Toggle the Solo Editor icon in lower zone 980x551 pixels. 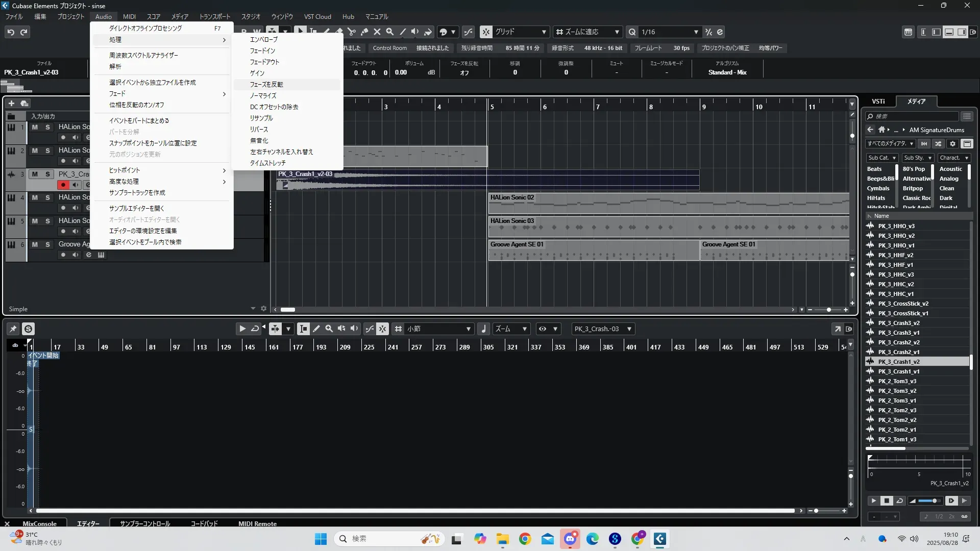point(28,329)
